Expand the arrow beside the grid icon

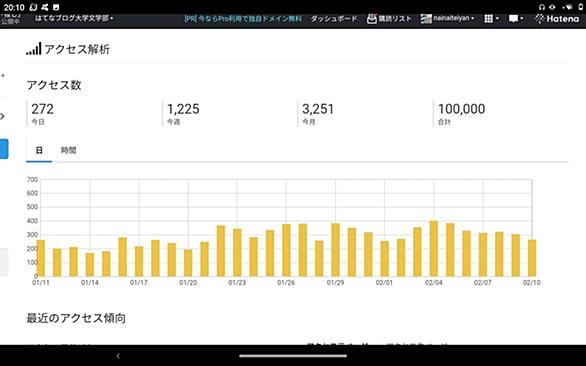(497, 19)
